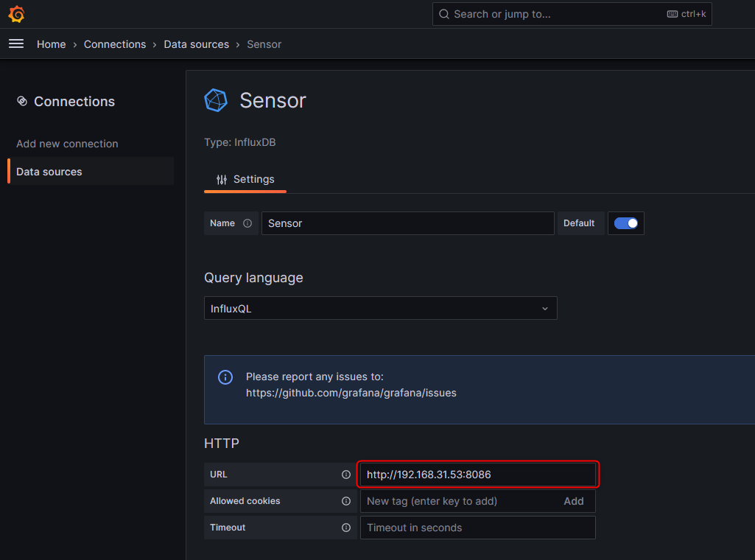This screenshot has width=755, height=560.
Task: Toggle the Default data source switch
Action: coord(625,223)
